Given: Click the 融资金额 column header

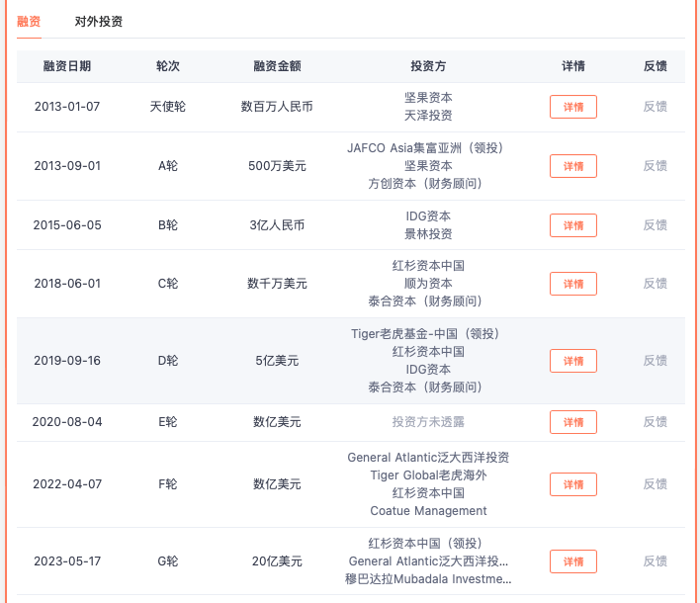Looking at the screenshot, I should 277,66.
